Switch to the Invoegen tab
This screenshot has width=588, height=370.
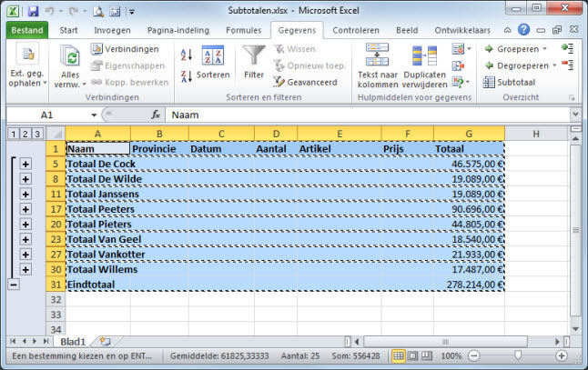[113, 30]
